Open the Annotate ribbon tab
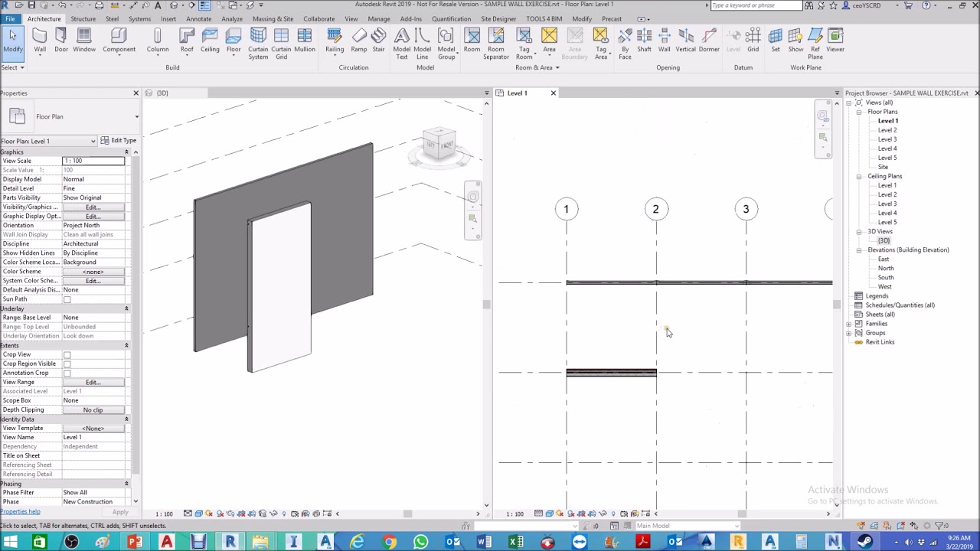The height and width of the screenshot is (551, 980). point(198,19)
